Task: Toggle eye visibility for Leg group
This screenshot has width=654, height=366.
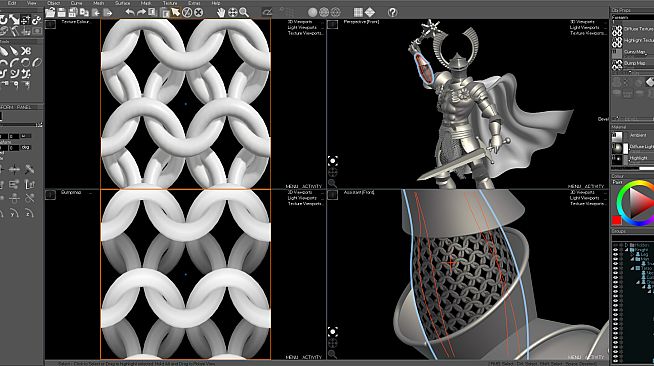Action: 615,254
